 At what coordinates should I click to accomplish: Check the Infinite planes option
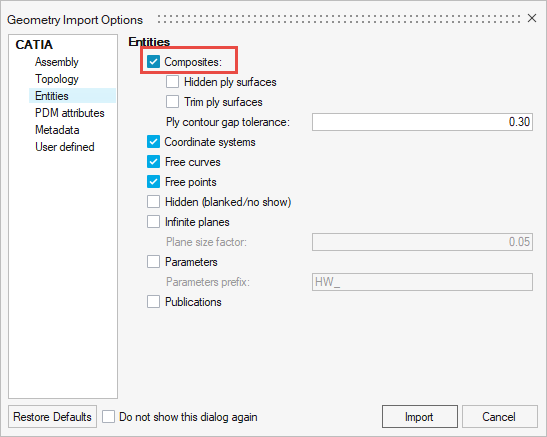point(153,222)
